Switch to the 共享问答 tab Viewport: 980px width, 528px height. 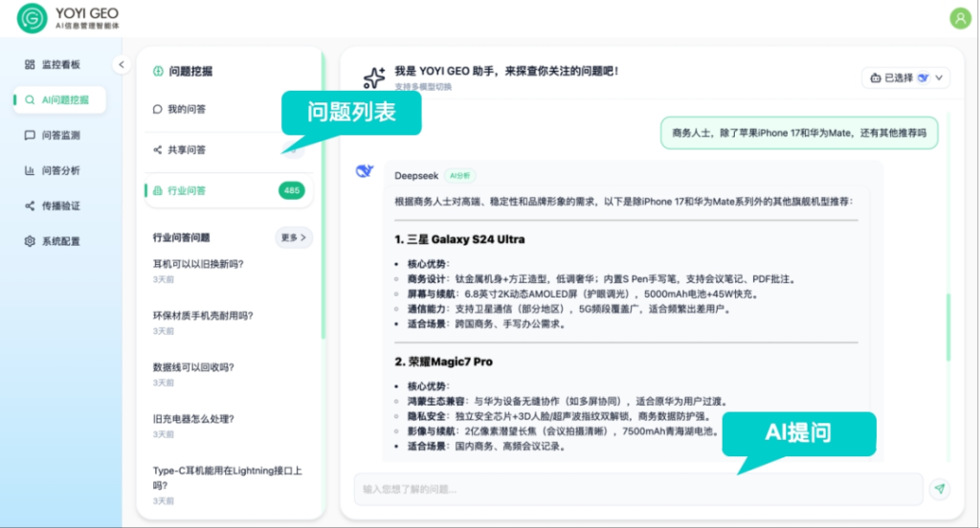coord(187,150)
